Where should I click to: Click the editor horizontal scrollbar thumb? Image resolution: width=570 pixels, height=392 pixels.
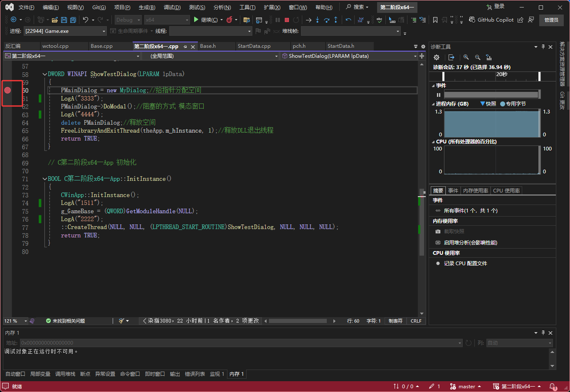297,321
